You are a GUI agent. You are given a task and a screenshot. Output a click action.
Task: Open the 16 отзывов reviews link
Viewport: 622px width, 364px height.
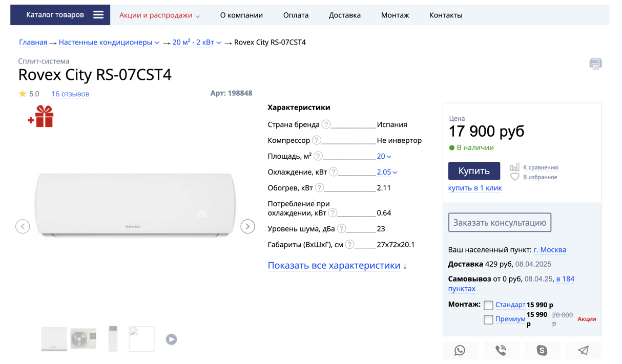coord(70,94)
